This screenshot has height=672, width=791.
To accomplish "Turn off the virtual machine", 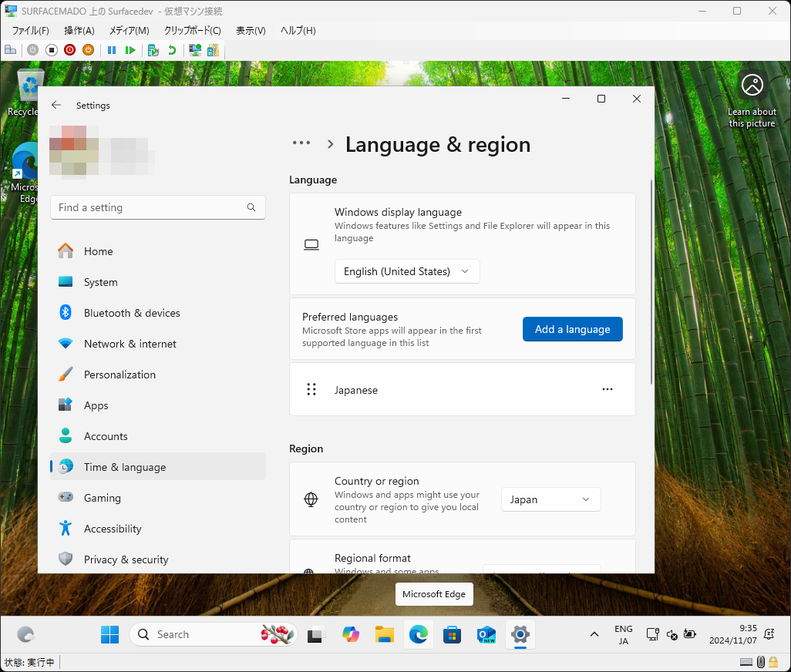I will 51,49.
